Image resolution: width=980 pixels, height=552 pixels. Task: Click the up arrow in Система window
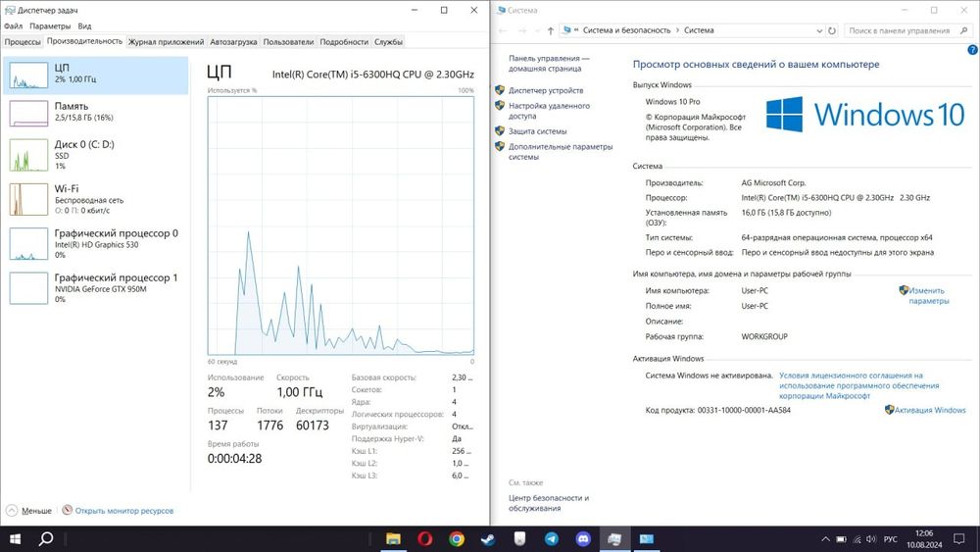coord(550,30)
